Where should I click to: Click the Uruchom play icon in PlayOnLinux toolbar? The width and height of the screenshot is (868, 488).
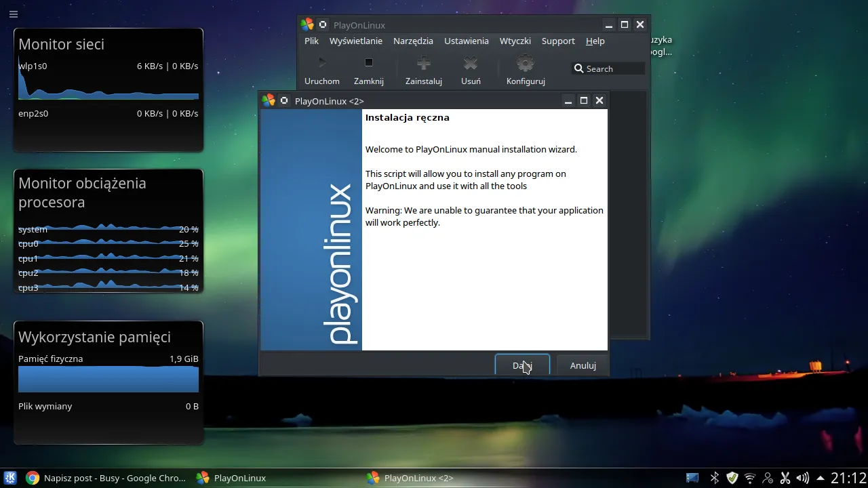322,63
